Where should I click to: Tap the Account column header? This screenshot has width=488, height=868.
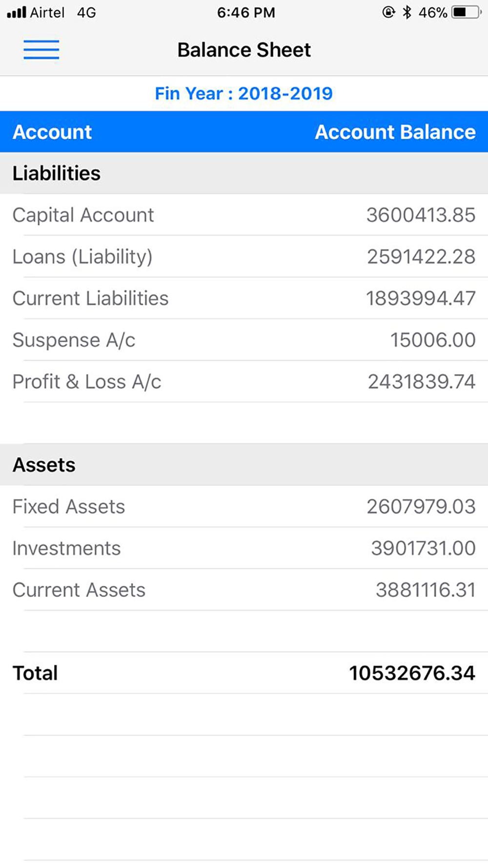(52, 132)
